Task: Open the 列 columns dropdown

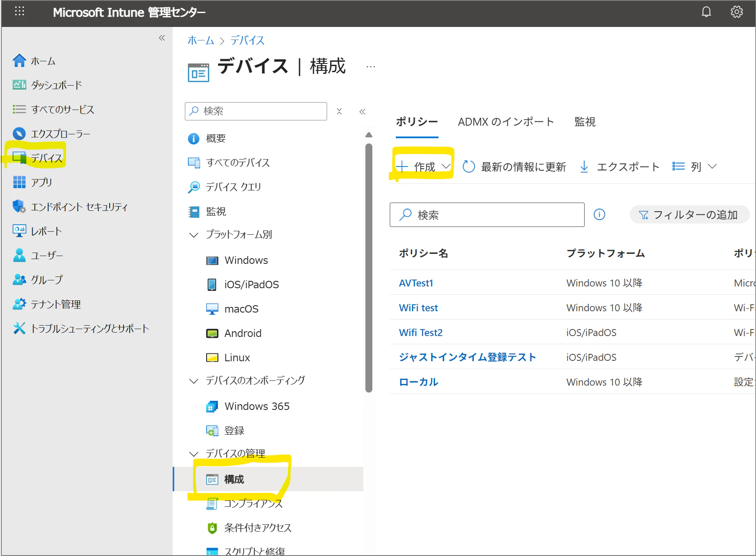Action: point(694,166)
